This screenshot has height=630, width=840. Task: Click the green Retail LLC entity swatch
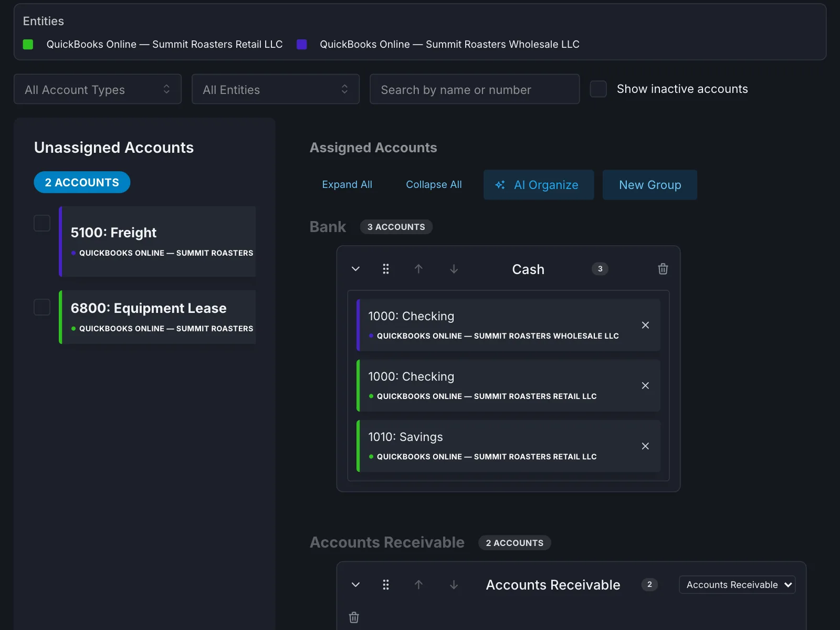pos(28,45)
